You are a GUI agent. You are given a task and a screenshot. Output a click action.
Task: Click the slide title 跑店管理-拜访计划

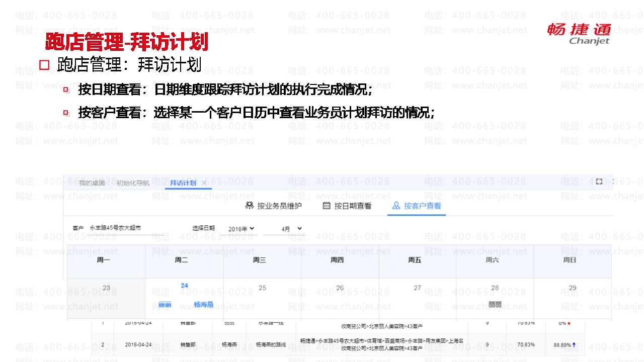pos(126,42)
